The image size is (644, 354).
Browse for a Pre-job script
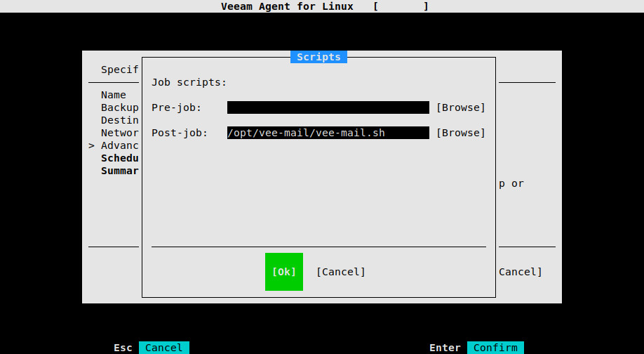pyautogui.click(x=461, y=107)
